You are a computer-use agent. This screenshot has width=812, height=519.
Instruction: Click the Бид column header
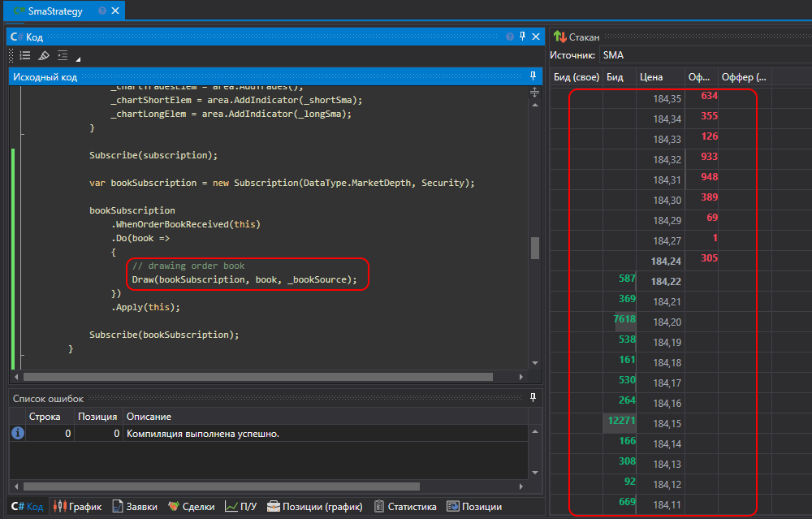pos(619,77)
